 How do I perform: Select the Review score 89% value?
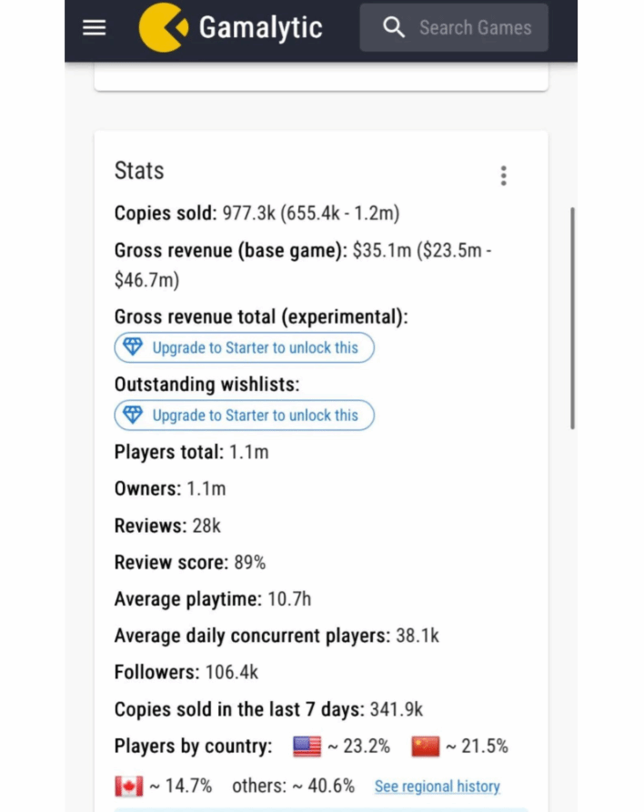pyautogui.click(x=250, y=563)
